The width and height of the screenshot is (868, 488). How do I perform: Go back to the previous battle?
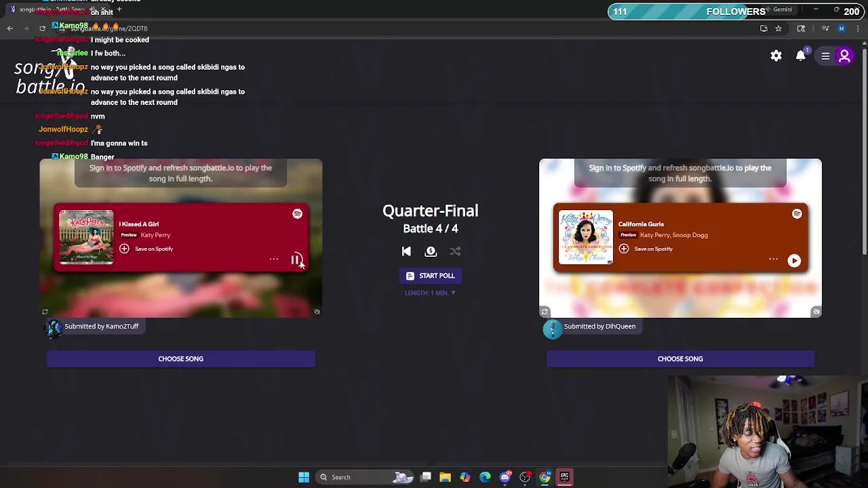tap(406, 251)
